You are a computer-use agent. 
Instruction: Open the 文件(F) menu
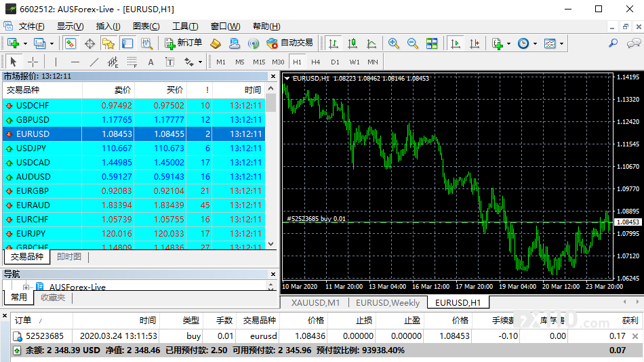pos(31,26)
